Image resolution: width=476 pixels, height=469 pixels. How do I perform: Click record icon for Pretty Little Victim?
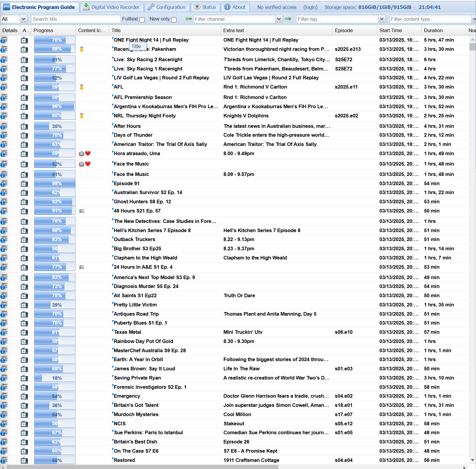[24, 305]
